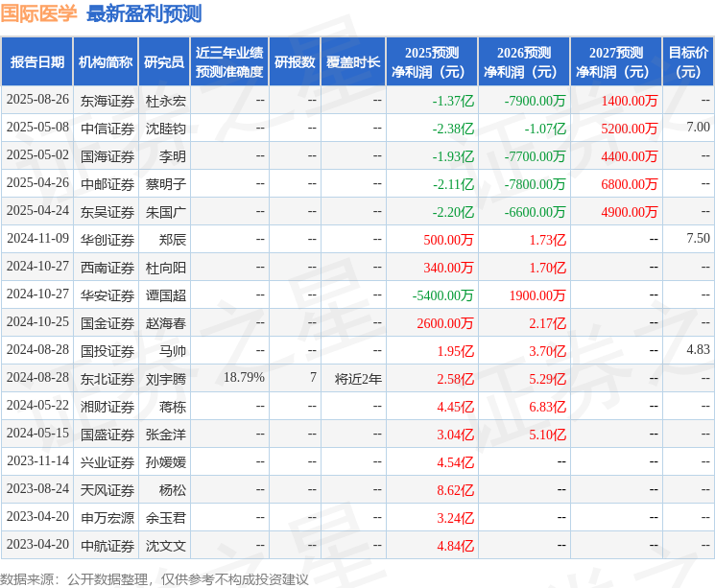715x588 pixels.
Task: Click researcher 赵海春
Action: (x=165, y=323)
